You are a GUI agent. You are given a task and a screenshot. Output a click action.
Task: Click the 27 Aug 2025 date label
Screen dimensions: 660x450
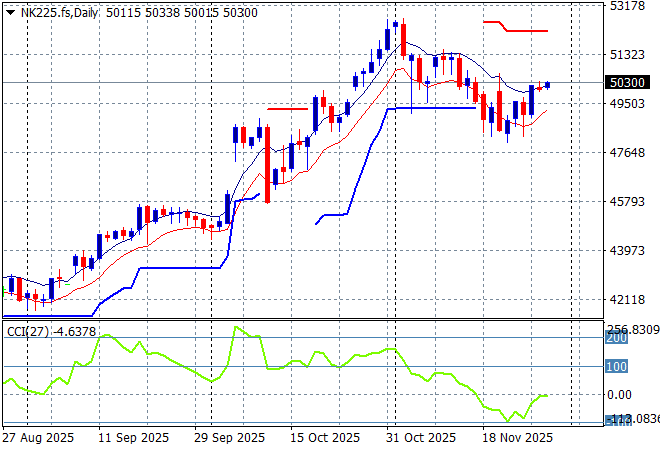38,438
